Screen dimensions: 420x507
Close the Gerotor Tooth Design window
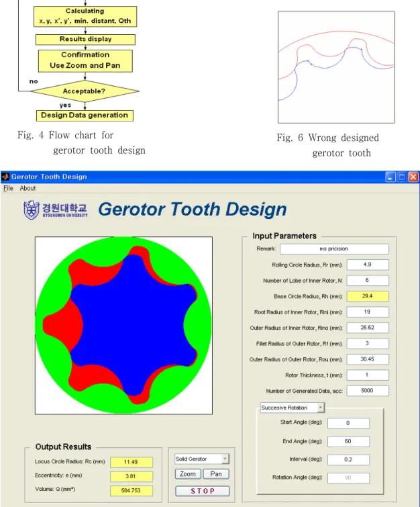413,177
